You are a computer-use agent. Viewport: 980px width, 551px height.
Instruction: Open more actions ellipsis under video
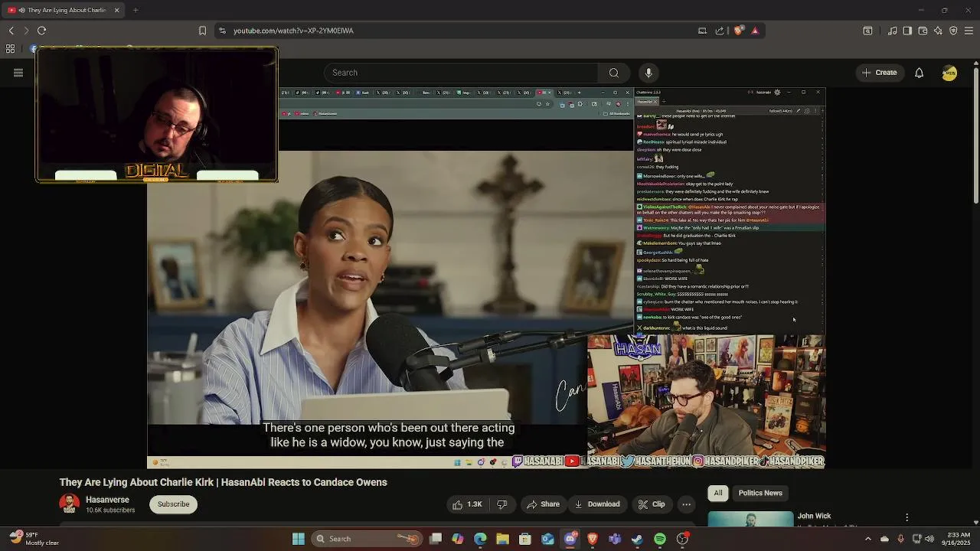coord(687,504)
